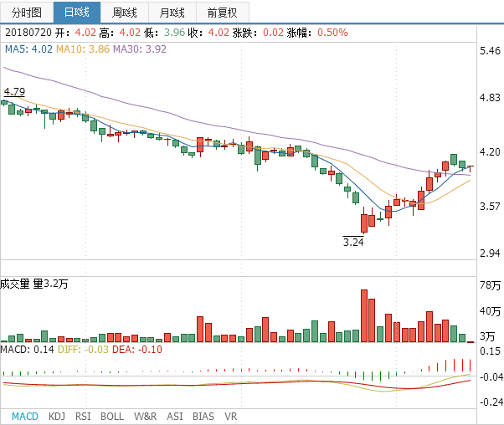Image resolution: width=504 pixels, height=425 pixels.
Task: Click the MACD: 0.14 value label
Action: [x=27, y=350]
